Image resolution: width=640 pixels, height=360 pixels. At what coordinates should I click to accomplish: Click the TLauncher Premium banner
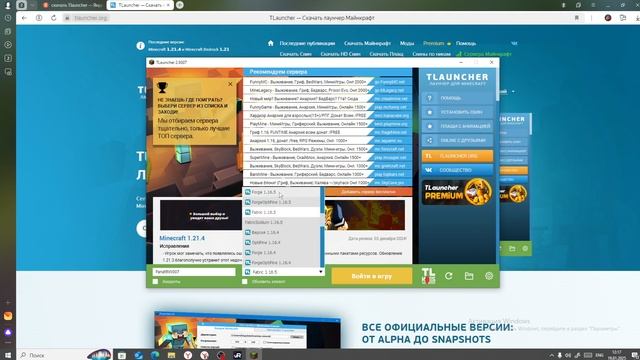457,192
